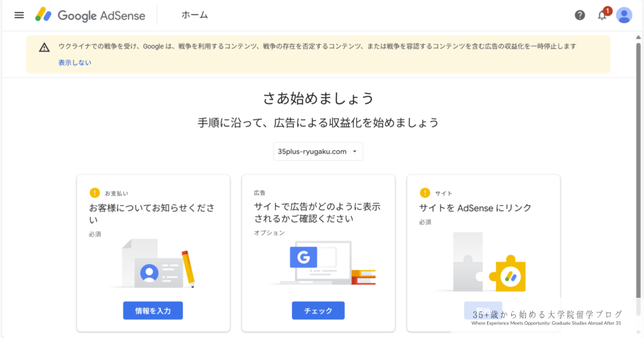Image resolution: width=644 pixels, height=338 pixels.
Task: Click the 情報を入力 button
Action: (153, 311)
